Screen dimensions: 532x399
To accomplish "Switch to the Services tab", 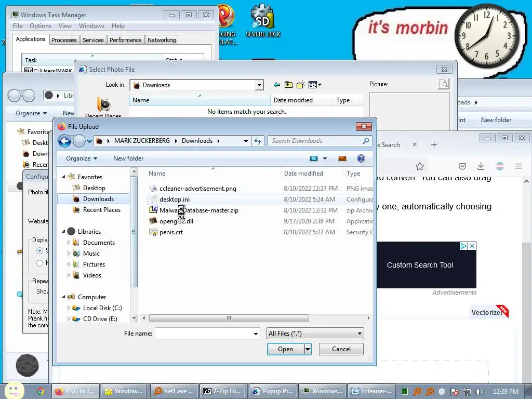I will [94, 40].
